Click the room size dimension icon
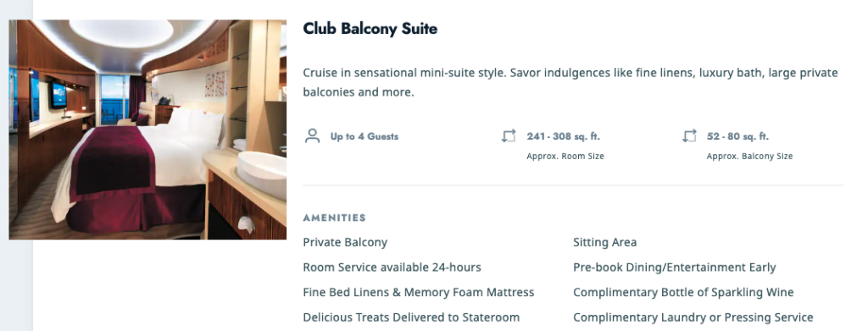 [509, 136]
